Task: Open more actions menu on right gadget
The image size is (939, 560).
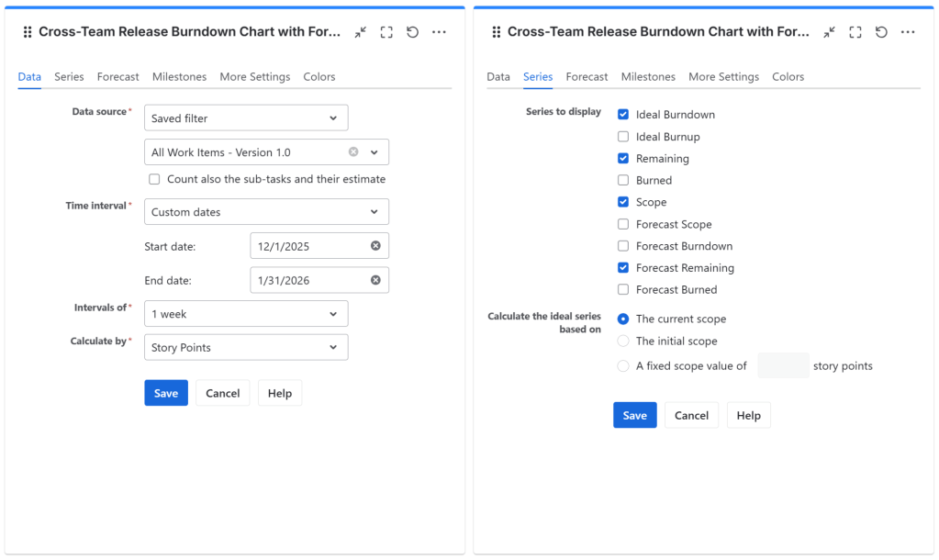Action: pyautogui.click(x=908, y=32)
